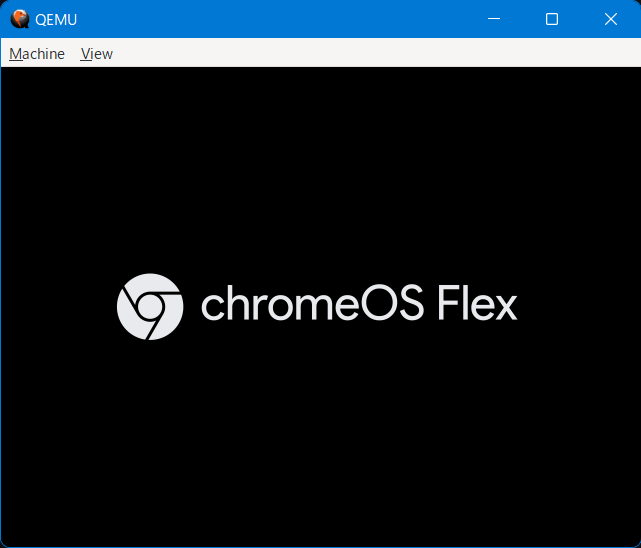The width and height of the screenshot is (641, 548).
Task: Minimize the QEMU window
Action: [491, 19]
